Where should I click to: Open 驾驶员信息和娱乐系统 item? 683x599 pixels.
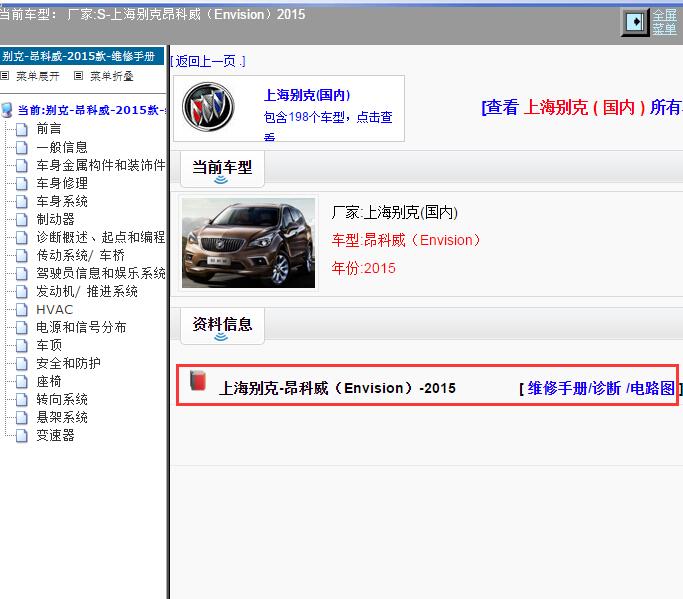[101, 274]
